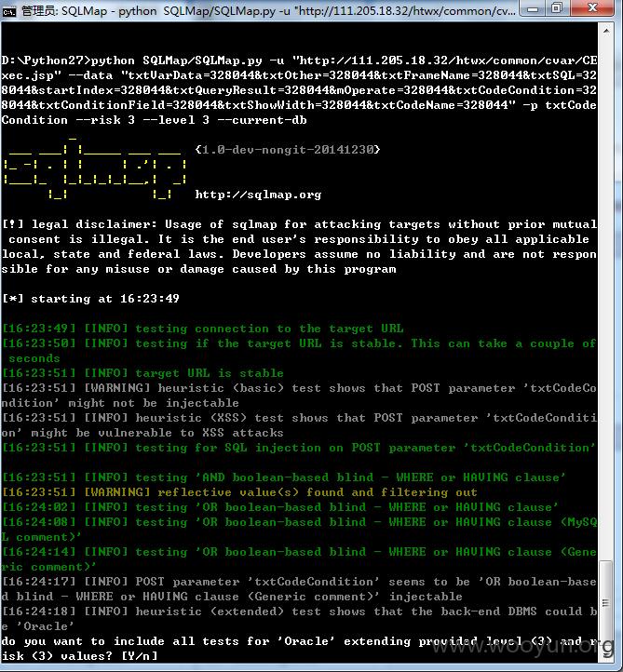Screen dimensions: 623x672
Task: Click the '[*] starting at 16:23:49' line
Action: click(x=90, y=299)
